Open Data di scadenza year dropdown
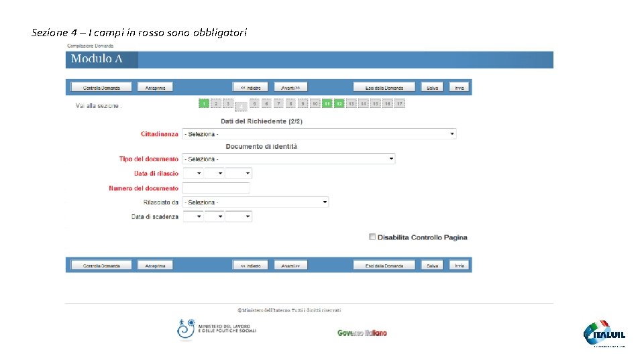The image size is (644, 362). point(239,217)
